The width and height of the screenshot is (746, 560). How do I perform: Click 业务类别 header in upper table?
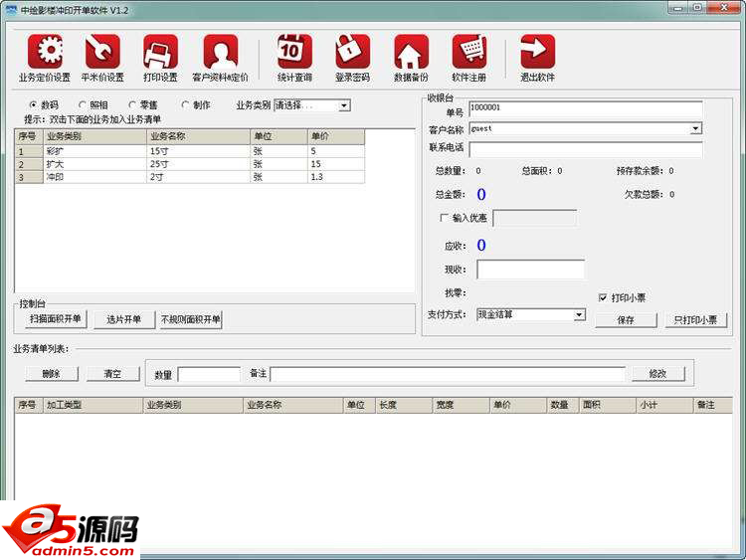click(x=95, y=136)
